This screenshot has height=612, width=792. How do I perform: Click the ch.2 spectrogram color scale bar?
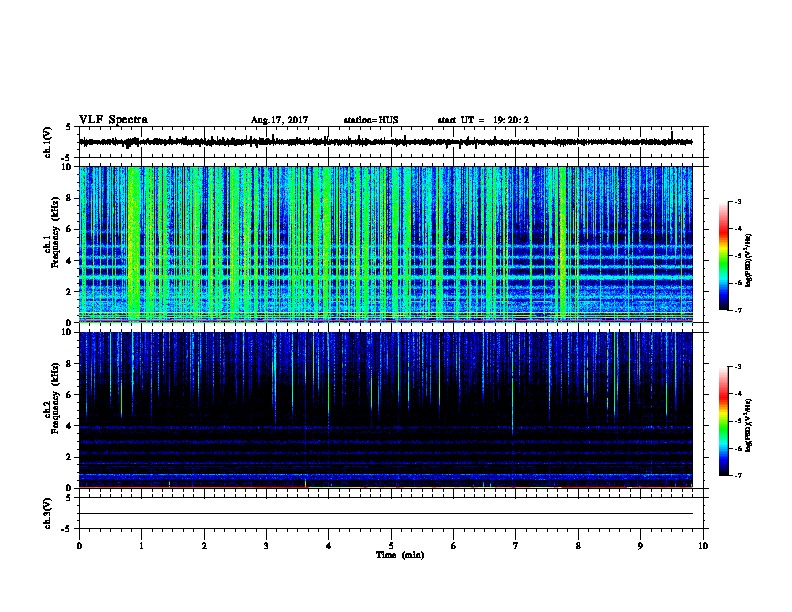coord(723,421)
